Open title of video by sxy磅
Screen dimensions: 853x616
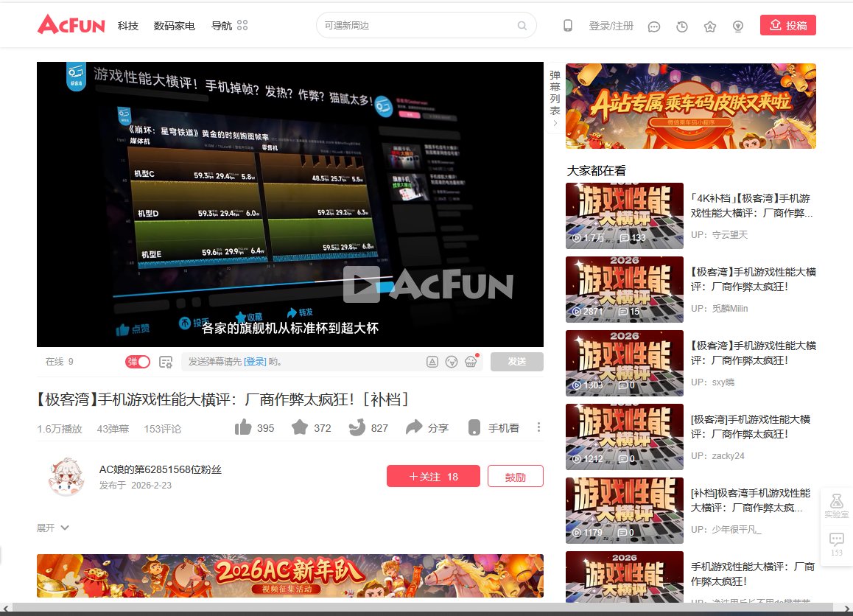click(x=754, y=353)
